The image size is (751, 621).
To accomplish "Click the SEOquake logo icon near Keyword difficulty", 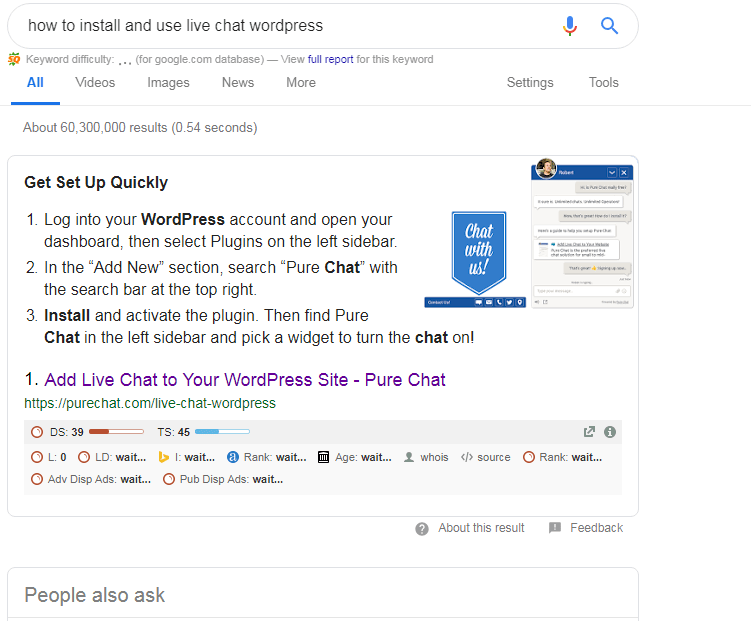I will click(14, 59).
